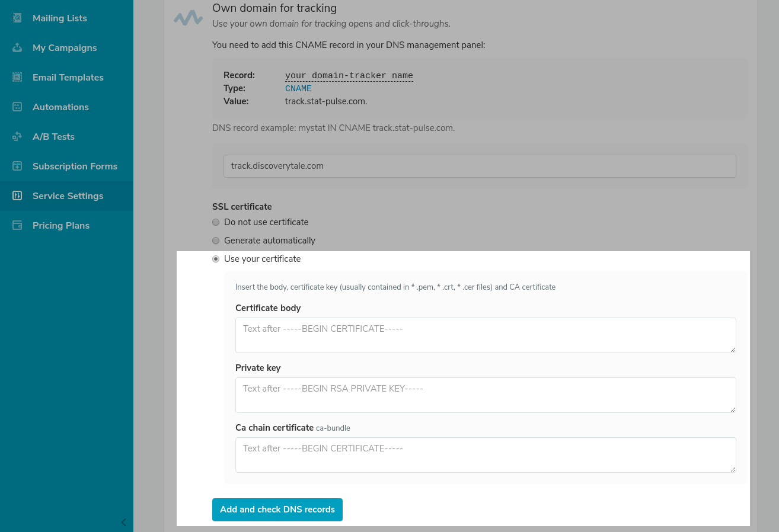Click the A/B Tests sidebar icon
Viewport: 779px width, 532px height.
[17, 136]
